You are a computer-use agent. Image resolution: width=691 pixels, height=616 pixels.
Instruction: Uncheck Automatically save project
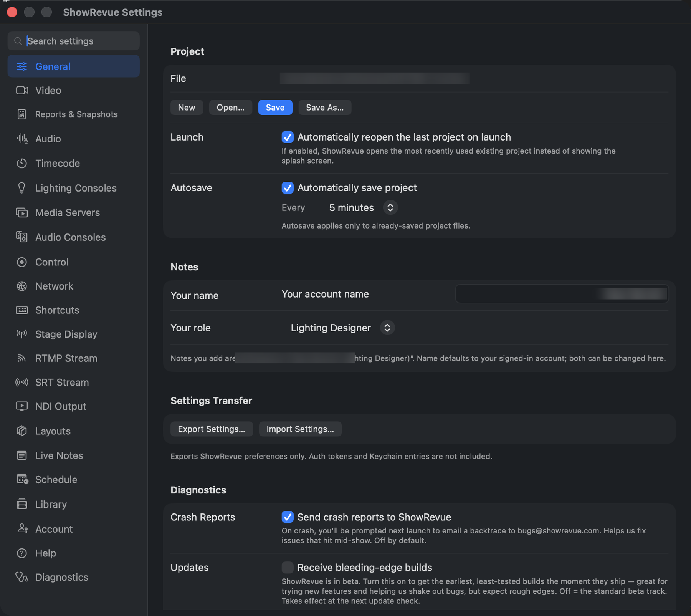tap(288, 188)
